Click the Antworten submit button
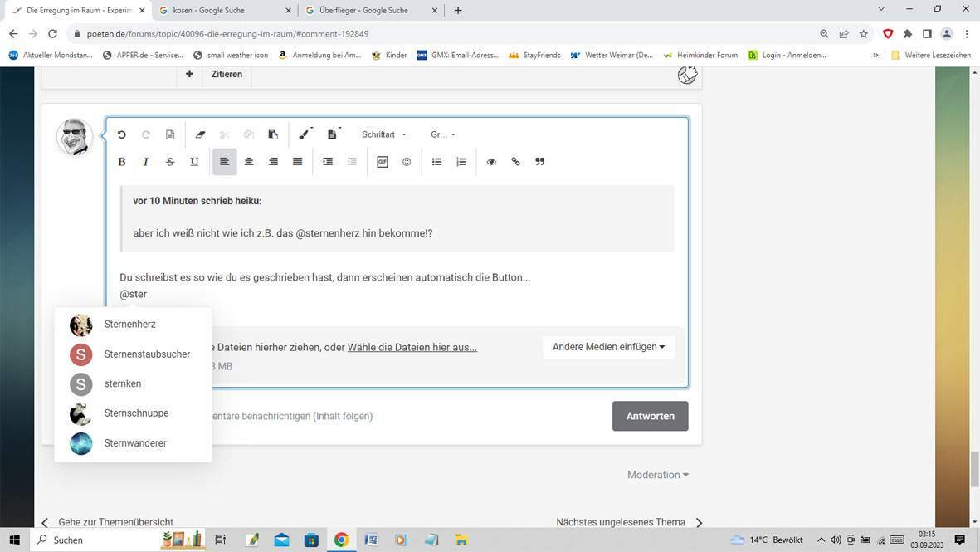The height and width of the screenshot is (552, 980). click(x=650, y=416)
